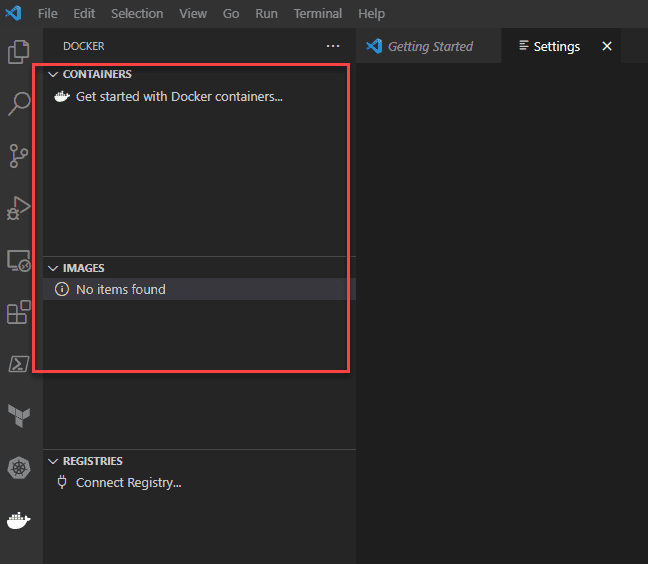Open the View menu

(x=193, y=14)
